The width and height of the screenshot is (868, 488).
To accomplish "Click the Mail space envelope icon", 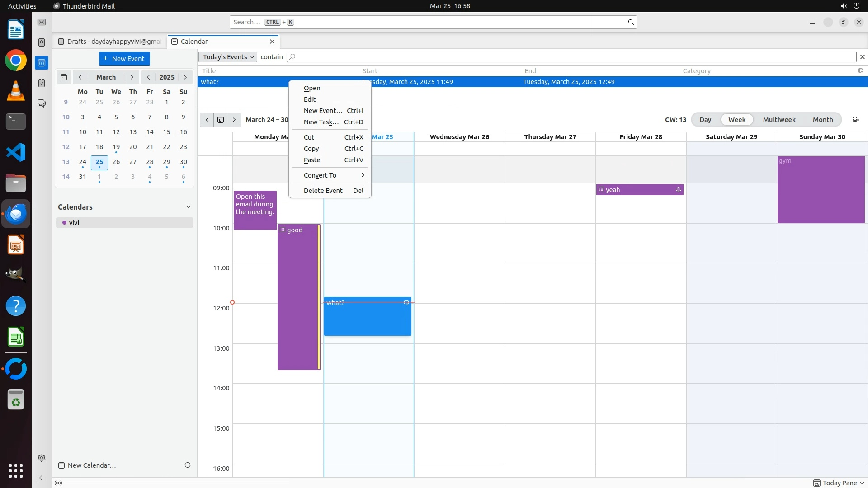I will pos(42,22).
